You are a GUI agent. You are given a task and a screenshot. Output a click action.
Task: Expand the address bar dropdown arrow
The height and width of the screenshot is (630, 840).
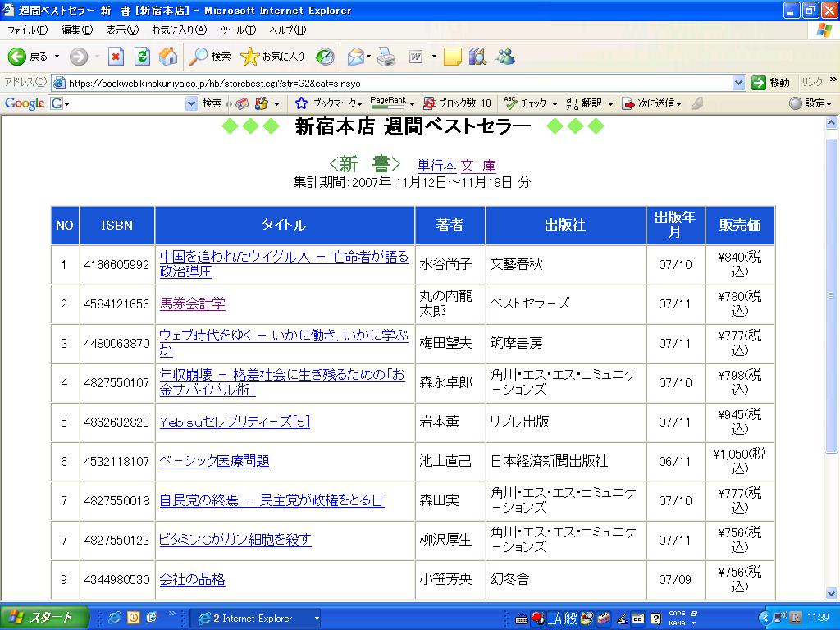[738, 83]
